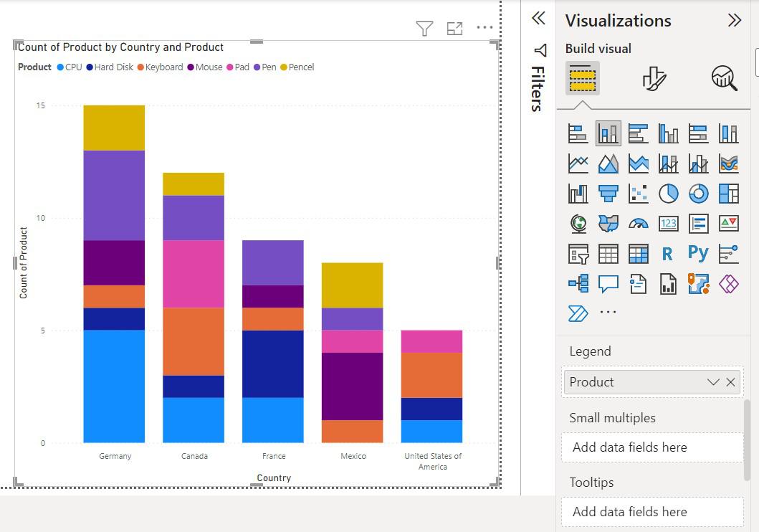
Task: Choose the Multi-row card visual
Action: coord(698,224)
